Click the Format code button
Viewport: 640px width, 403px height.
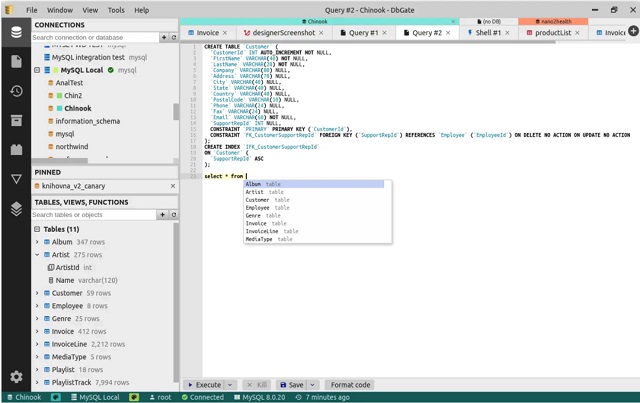pyautogui.click(x=350, y=385)
